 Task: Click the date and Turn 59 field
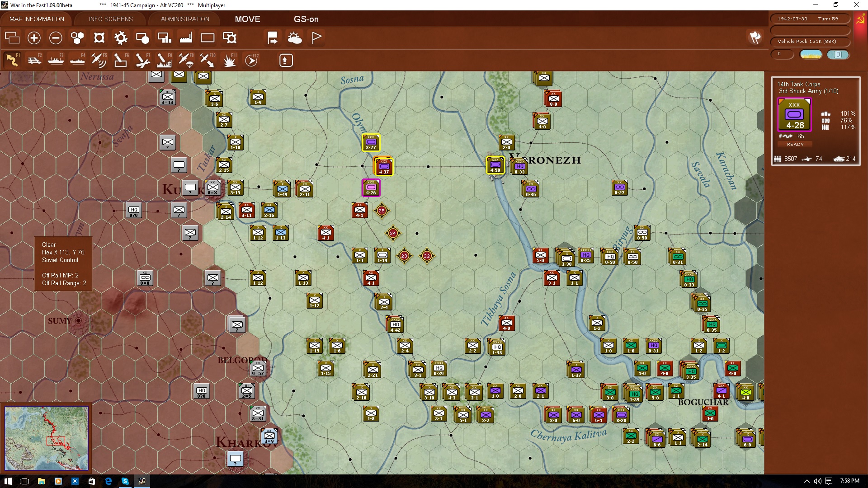click(x=810, y=19)
